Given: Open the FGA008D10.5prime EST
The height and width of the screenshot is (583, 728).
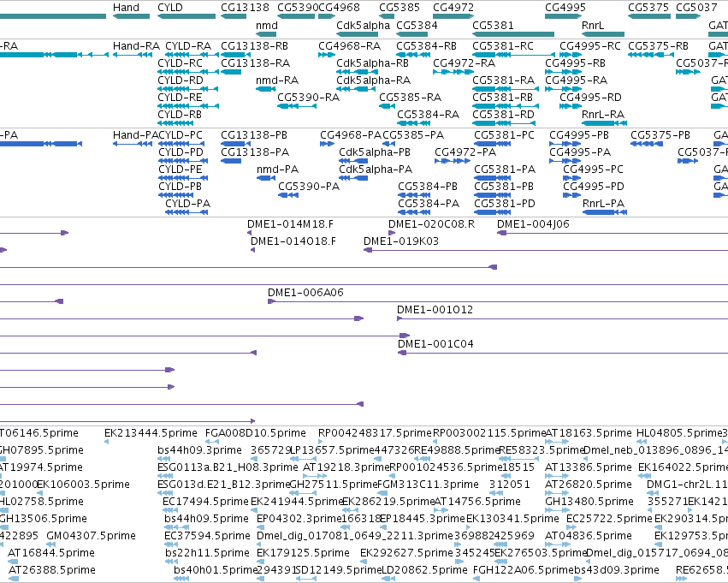Looking at the screenshot, I should (x=212, y=442).
